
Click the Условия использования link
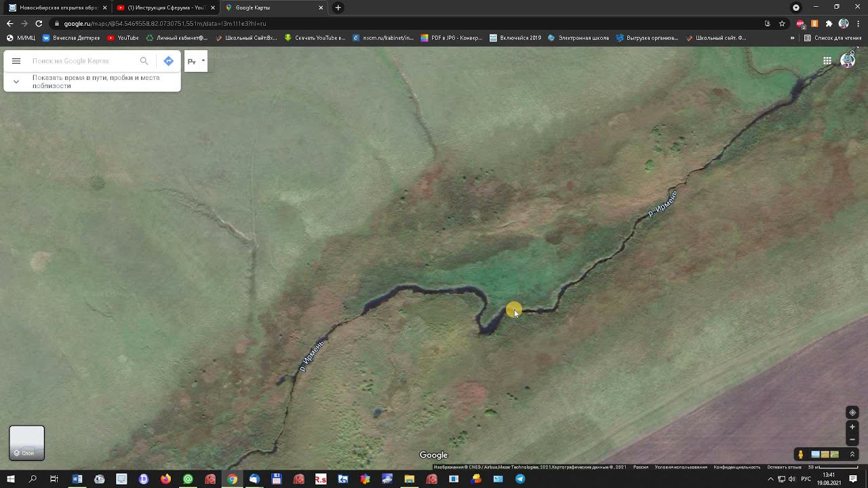pos(681,467)
